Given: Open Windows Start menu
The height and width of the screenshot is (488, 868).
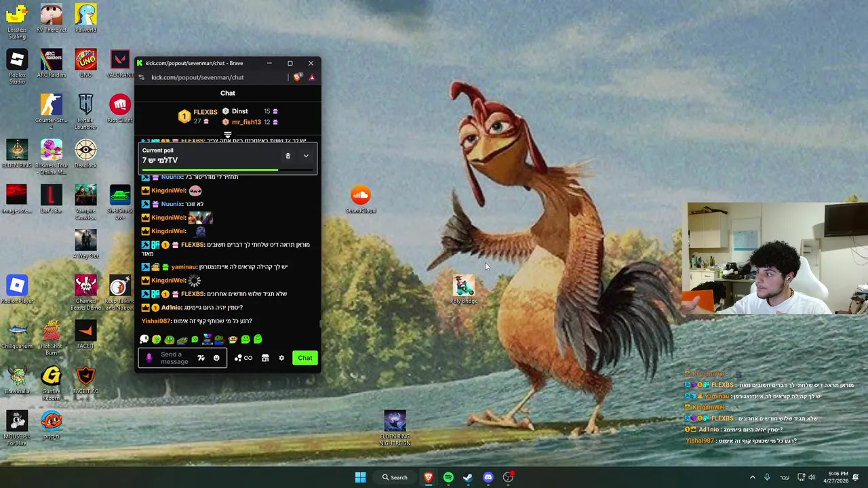Looking at the screenshot, I should tap(360, 477).
